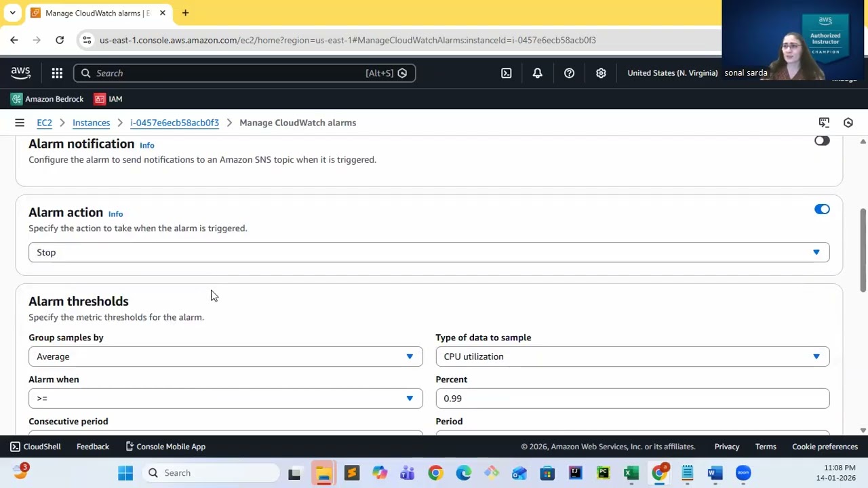This screenshot has height=488, width=868.
Task: Open CloudShell from the top navigation icon
Action: [506, 73]
